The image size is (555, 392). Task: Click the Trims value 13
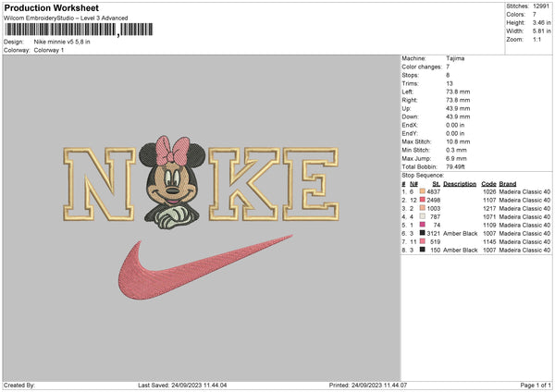point(450,83)
